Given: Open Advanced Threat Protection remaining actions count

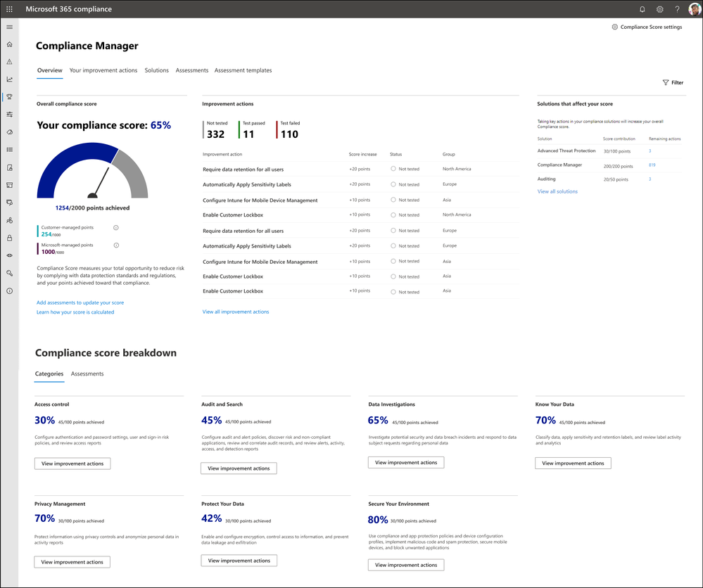Looking at the screenshot, I should click(x=650, y=151).
